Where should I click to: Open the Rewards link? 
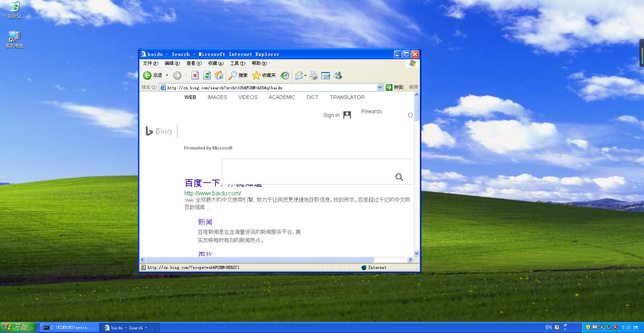(x=371, y=111)
